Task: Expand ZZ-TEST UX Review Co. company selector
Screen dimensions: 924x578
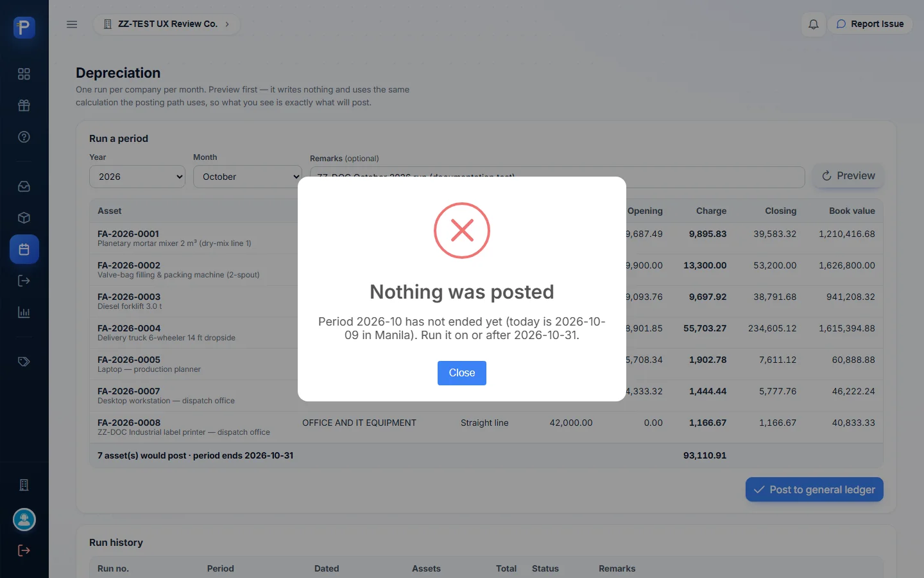Action: 167,24
